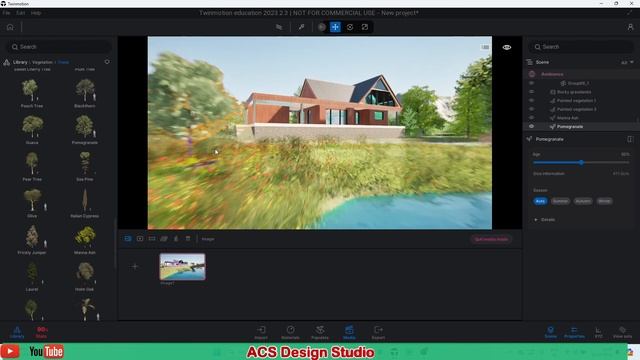Select Autumn season option
Image resolution: width=640 pixels, height=360 pixels.
pyautogui.click(x=583, y=201)
